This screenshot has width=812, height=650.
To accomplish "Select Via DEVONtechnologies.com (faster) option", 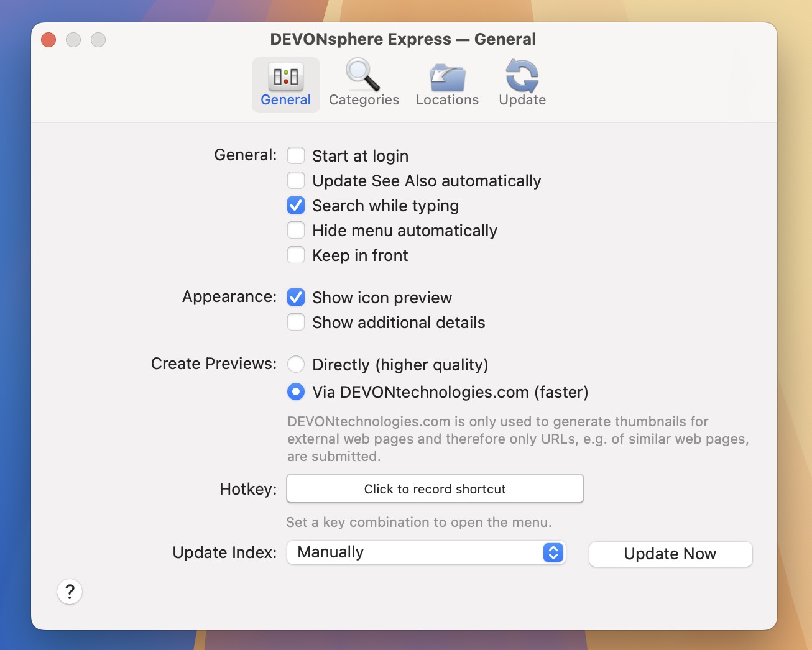I will tap(296, 391).
